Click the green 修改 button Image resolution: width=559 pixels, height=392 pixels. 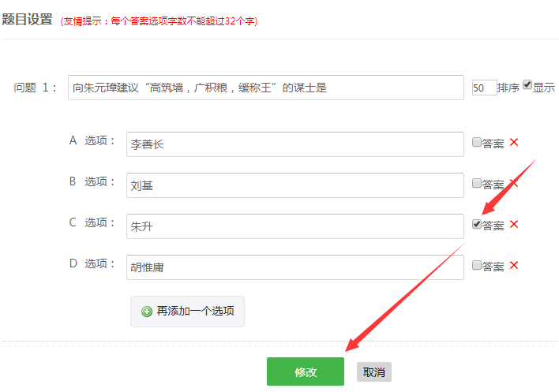(306, 371)
